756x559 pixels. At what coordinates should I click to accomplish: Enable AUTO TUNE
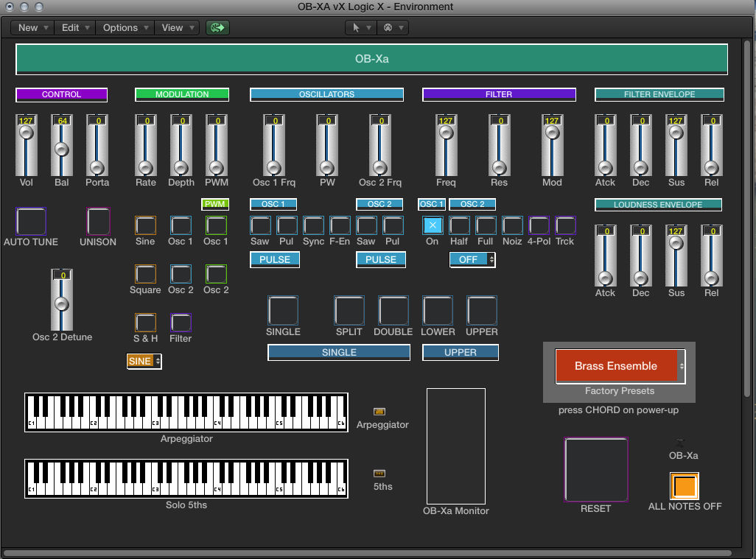tap(30, 221)
